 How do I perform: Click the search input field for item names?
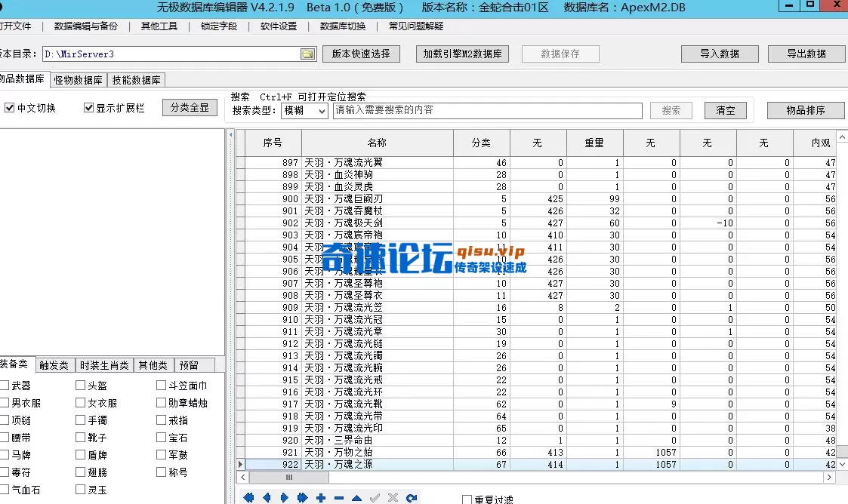(487, 110)
